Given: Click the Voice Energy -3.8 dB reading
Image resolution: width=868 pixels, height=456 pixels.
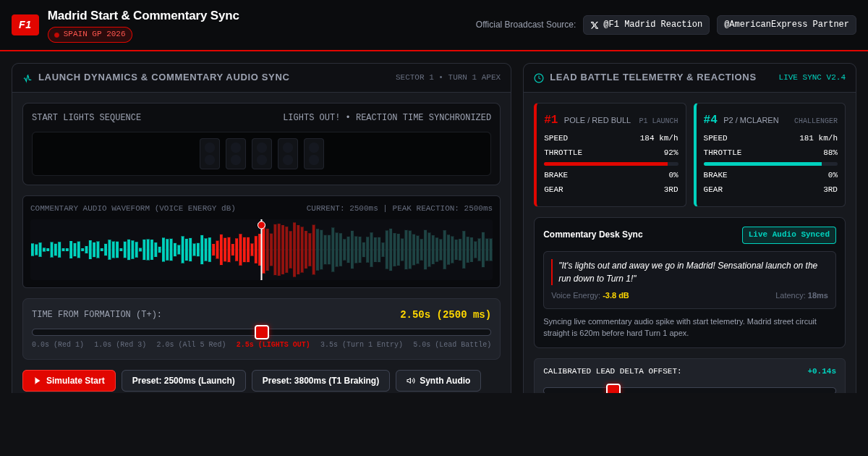Looking at the screenshot, I should pos(590,295).
